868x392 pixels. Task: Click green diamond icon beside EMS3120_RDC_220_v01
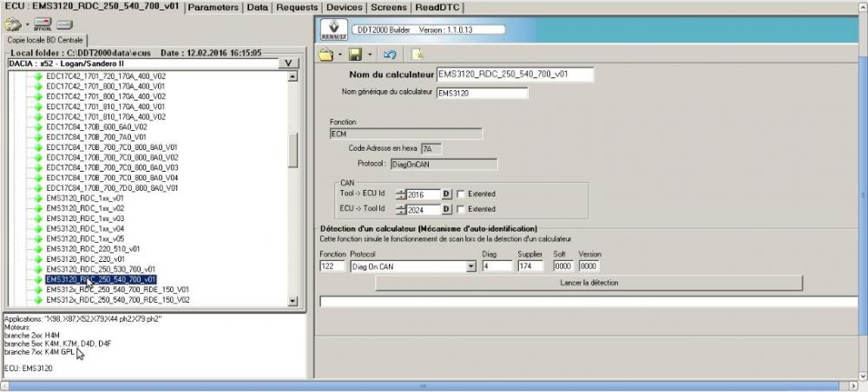pos(37,258)
